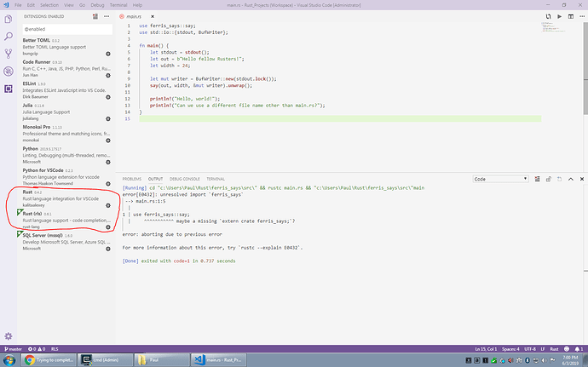The width and height of the screenshot is (588, 367).
Task: Select the Code Runner extension entry
Action: (66, 69)
